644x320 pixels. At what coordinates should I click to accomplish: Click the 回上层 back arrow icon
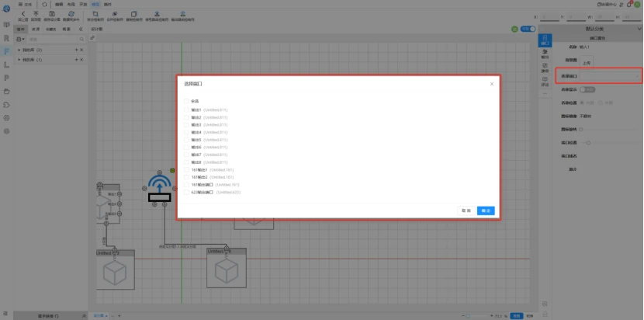23,14
